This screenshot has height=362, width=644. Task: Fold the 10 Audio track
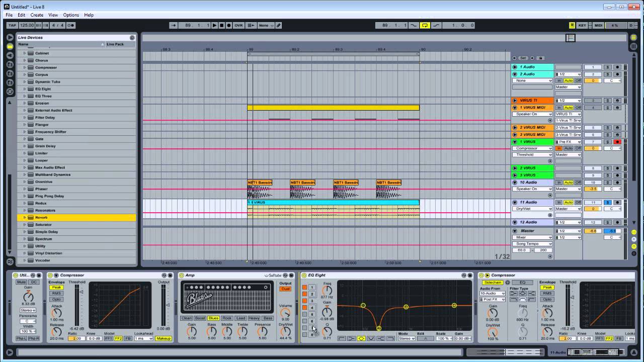(x=515, y=183)
